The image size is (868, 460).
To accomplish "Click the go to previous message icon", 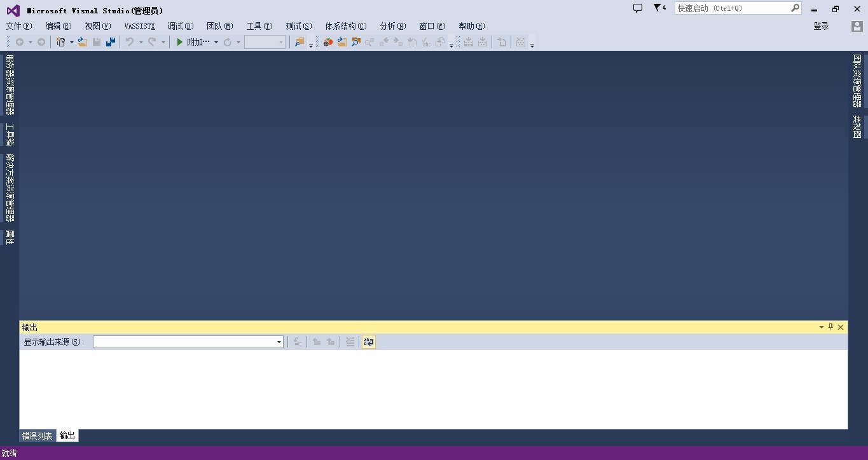I will point(317,342).
